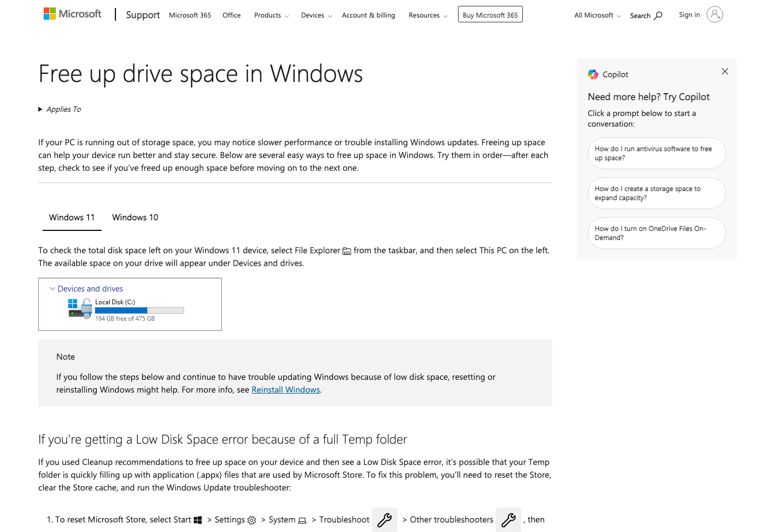Close the Copilot panel
The width and height of the screenshot is (766, 532).
[725, 71]
